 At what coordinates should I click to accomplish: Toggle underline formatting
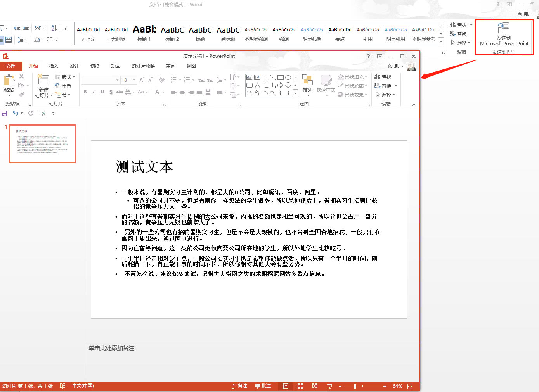click(102, 92)
